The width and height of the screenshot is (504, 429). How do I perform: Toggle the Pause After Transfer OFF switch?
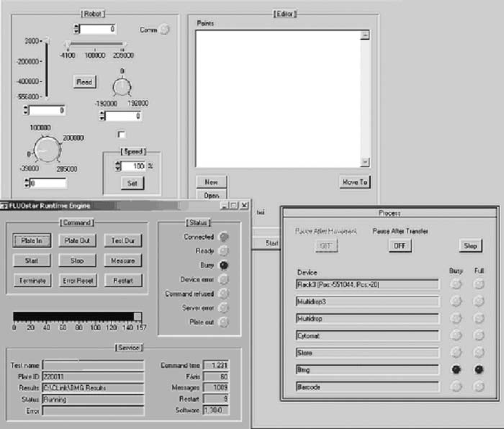pyautogui.click(x=400, y=246)
